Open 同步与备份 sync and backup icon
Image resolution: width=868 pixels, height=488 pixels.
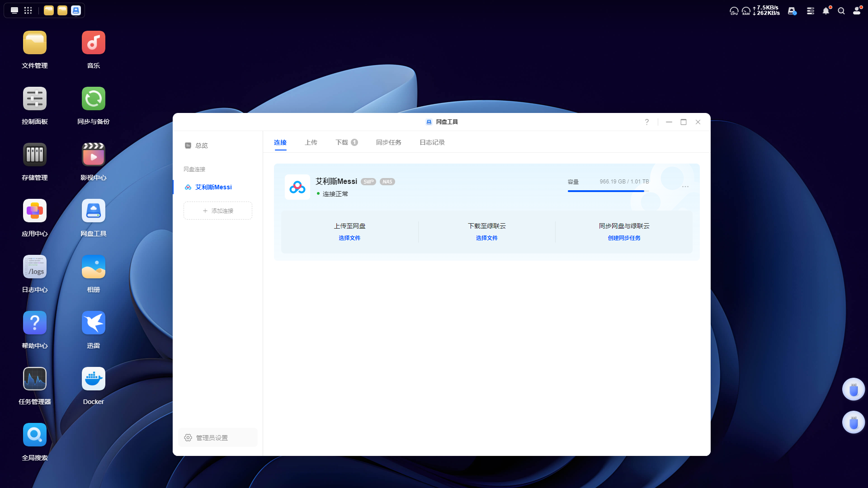93,99
